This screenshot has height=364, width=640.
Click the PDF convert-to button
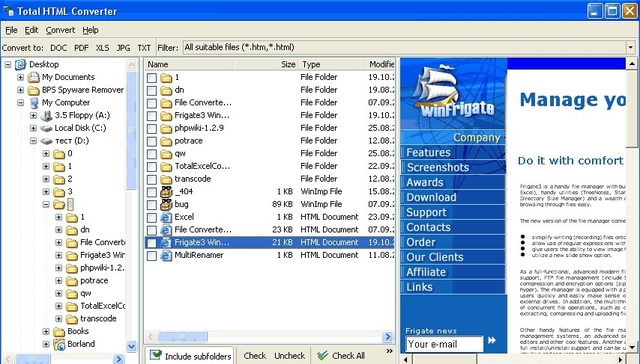coord(81,48)
